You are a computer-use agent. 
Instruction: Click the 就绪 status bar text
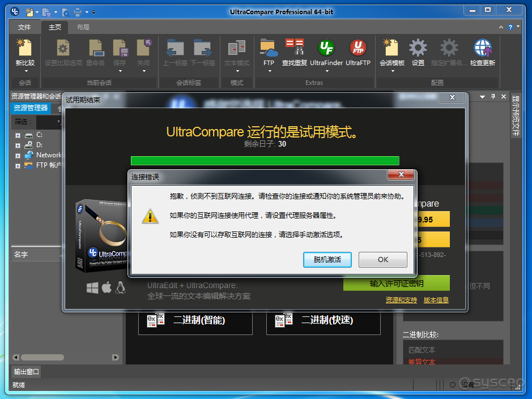[x=19, y=385]
